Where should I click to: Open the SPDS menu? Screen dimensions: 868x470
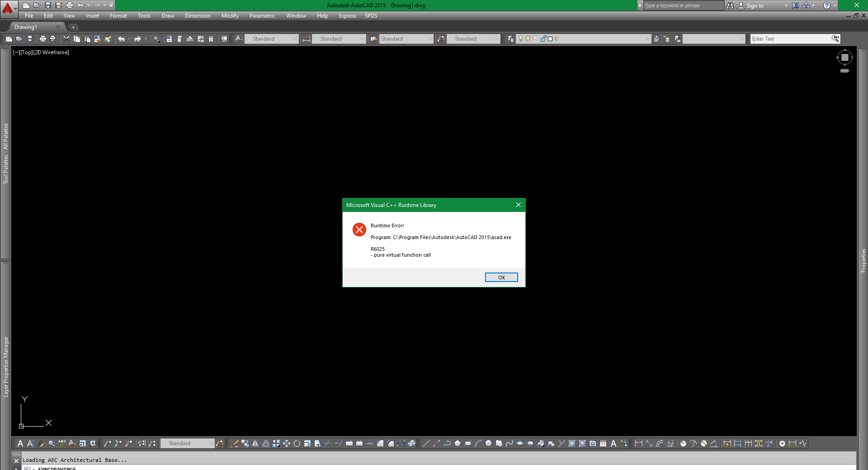pyautogui.click(x=371, y=16)
